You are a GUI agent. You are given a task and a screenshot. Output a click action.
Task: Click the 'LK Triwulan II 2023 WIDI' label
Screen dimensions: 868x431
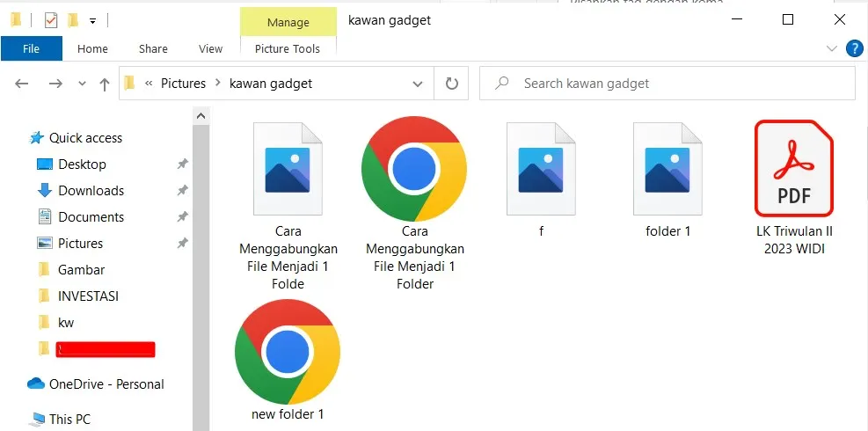click(794, 240)
